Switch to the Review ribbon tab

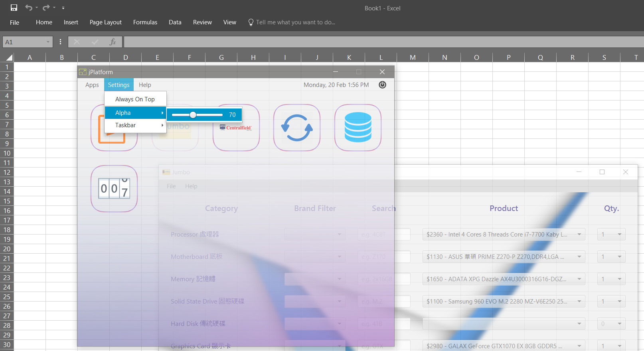pyautogui.click(x=202, y=22)
